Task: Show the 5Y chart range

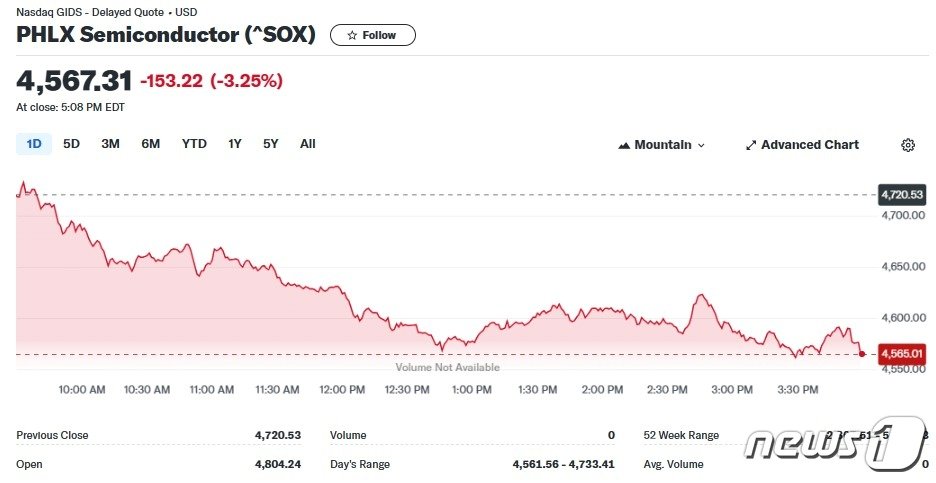Action: (x=271, y=144)
